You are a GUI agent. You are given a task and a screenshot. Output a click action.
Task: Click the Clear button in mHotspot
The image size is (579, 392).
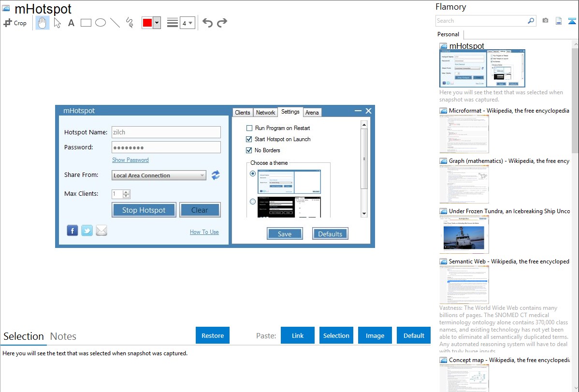[200, 210]
